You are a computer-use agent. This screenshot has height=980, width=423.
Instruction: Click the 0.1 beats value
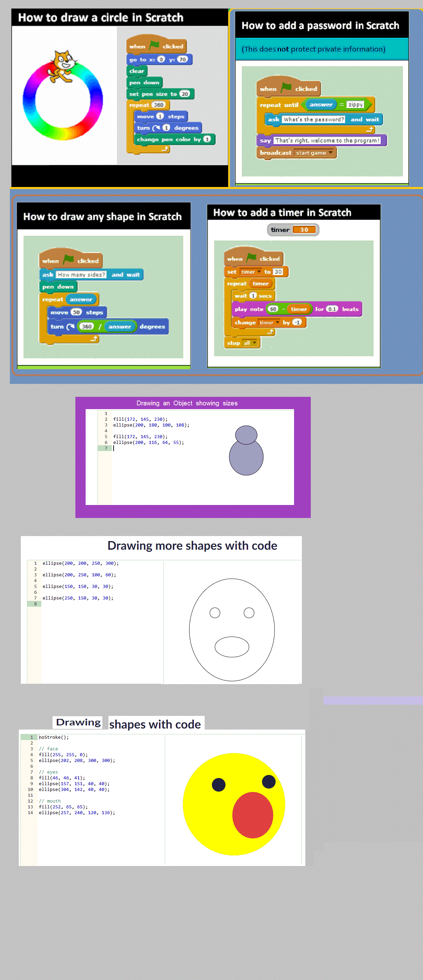pyautogui.click(x=332, y=309)
